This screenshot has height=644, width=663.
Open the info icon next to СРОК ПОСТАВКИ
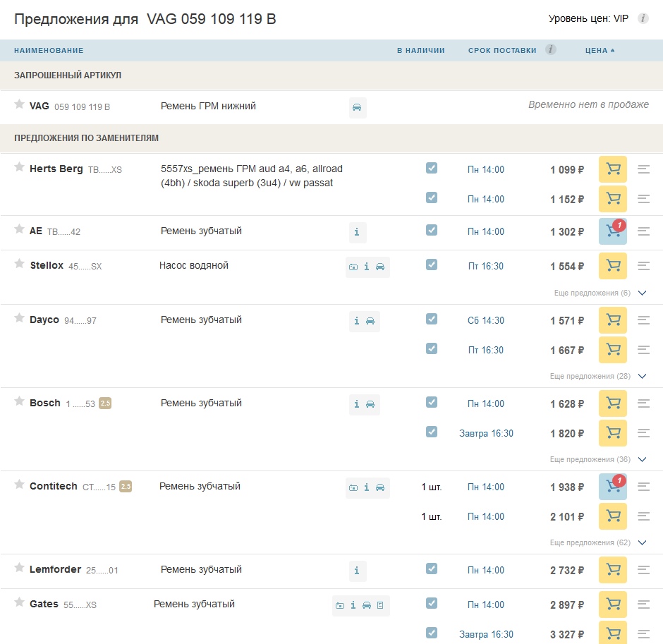[551, 49]
